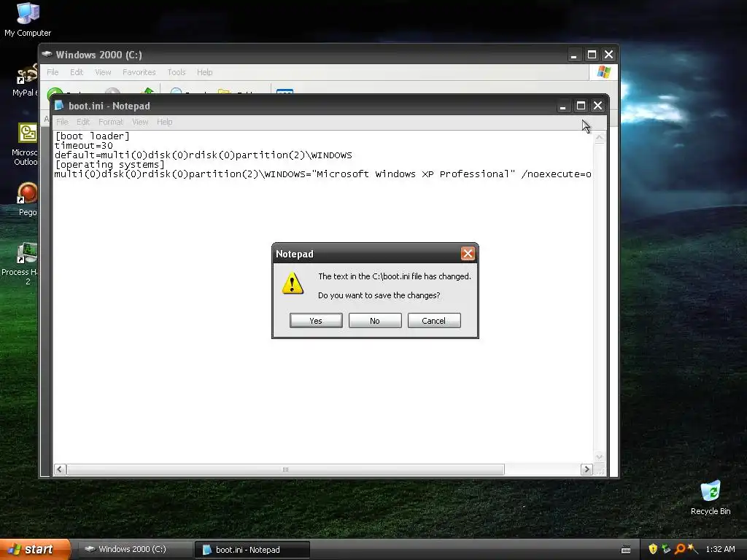Click the 'default=multi(0)disk(0)' line in Notepad

[204, 155]
